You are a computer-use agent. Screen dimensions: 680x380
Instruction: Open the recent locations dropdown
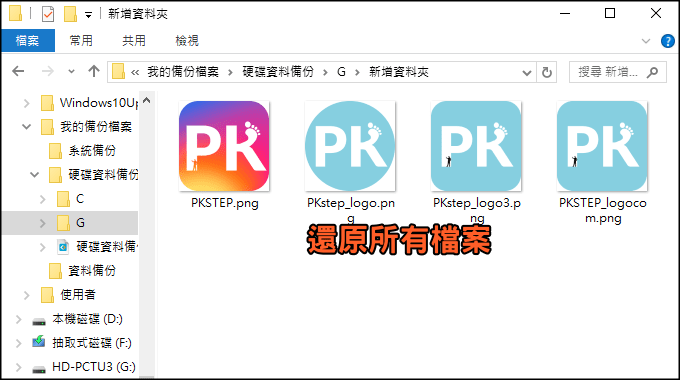coord(71,72)
